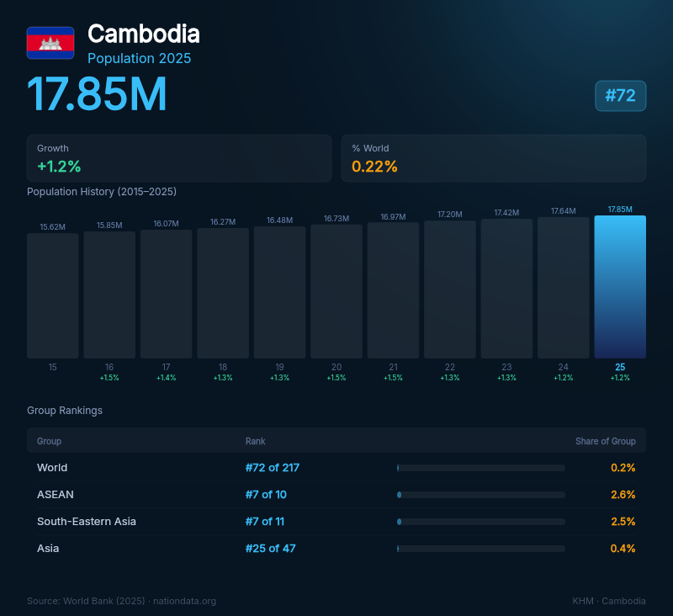Click the 2.6% ASEAN share value
Viewport: 673px width, 616px height.
click(x=623, y=495)
